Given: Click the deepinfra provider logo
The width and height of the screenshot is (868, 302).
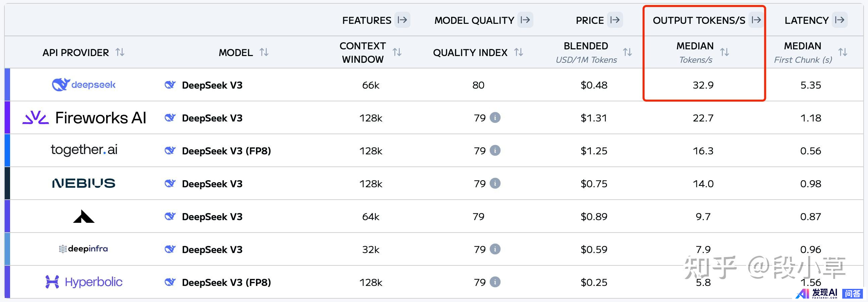Looking at the screenshot, I should click(x=83, y=249).
